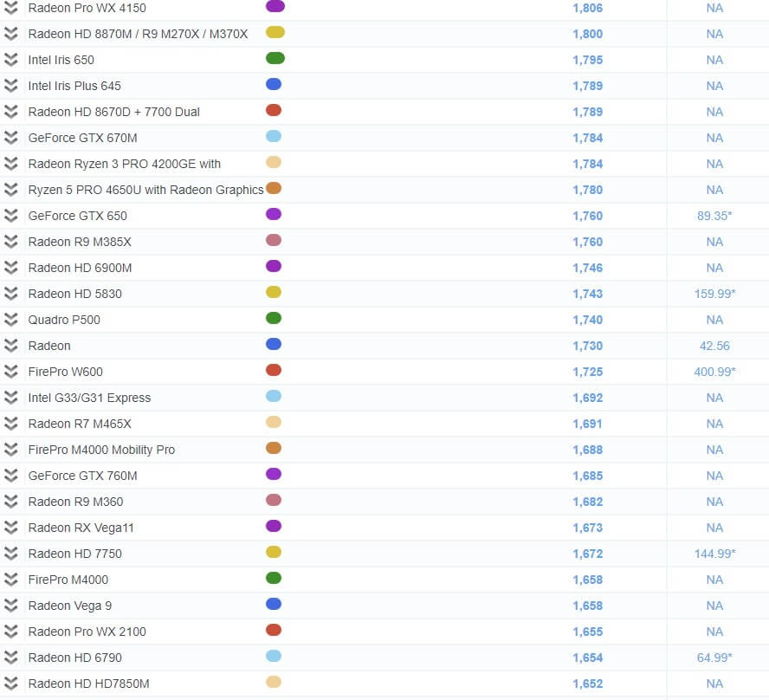The width and height of the screenshot is (769, 700).
Task: Expand the Quadro P500 row chevron
Action: tap(10, 320)
